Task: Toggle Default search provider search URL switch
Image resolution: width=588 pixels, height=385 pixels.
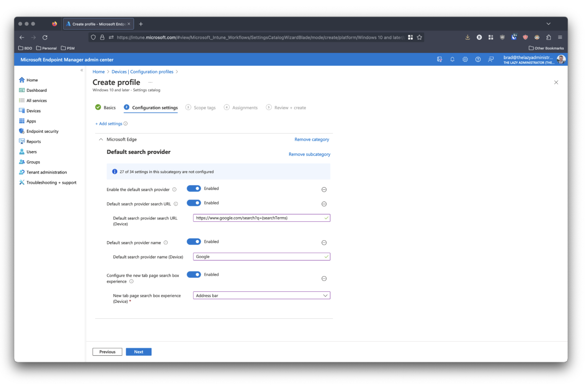Action: click(194, 203)
